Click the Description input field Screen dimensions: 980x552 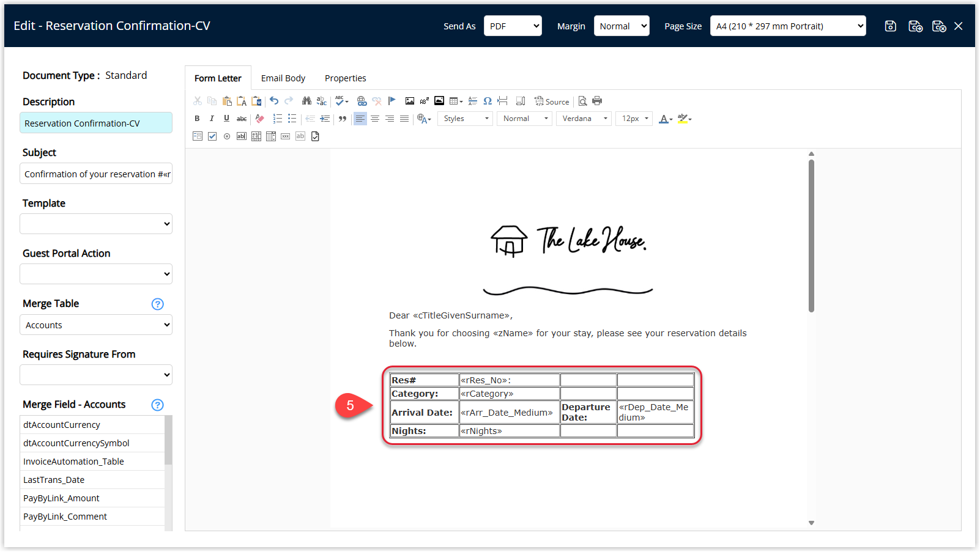(x=96, y=123)
